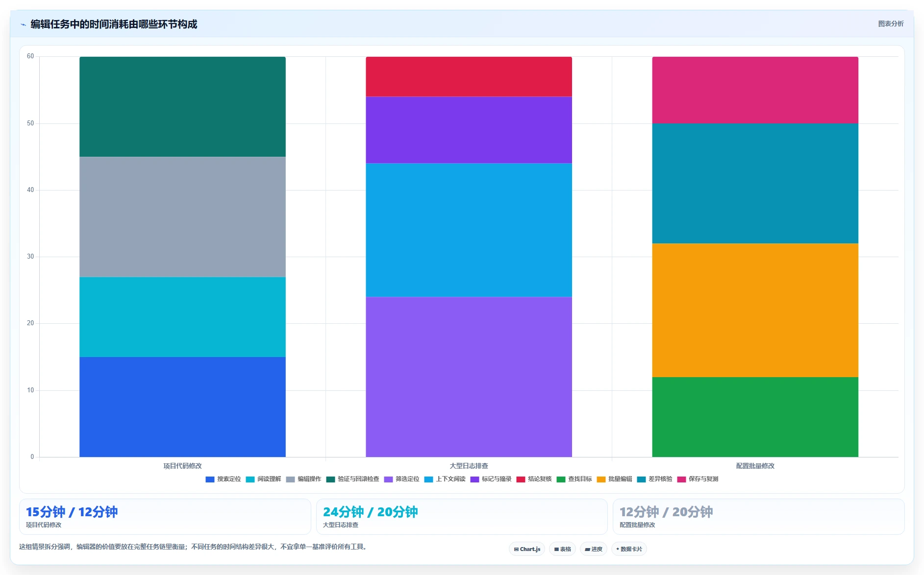The image size is (924, 575).
Task: Click the light purple 筛选定位 bar segment
Action: click(469, 377)
